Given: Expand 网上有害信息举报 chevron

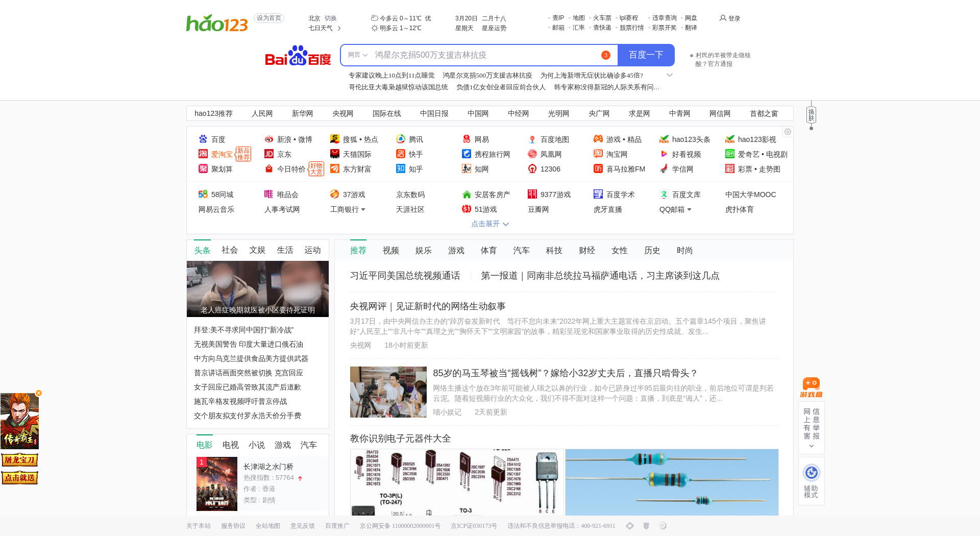Looking at the screenshot, I should pyautogui.click(x=812, y=446).
